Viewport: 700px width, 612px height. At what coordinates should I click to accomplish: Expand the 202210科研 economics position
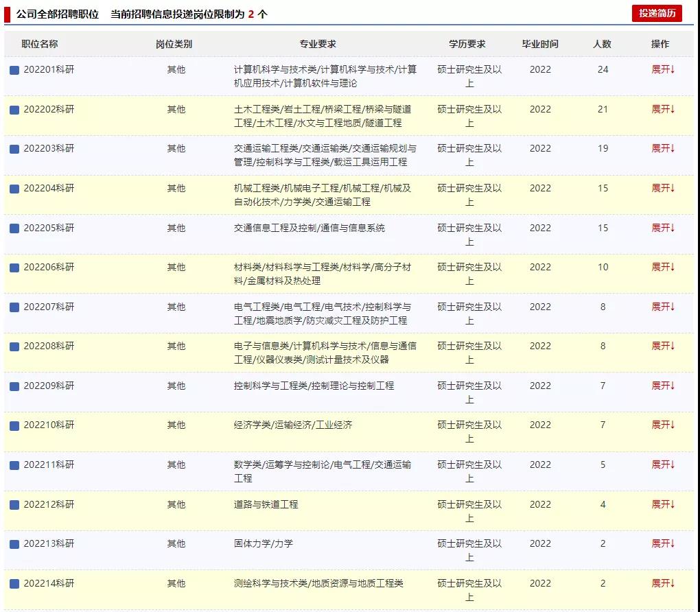point(663,425)
